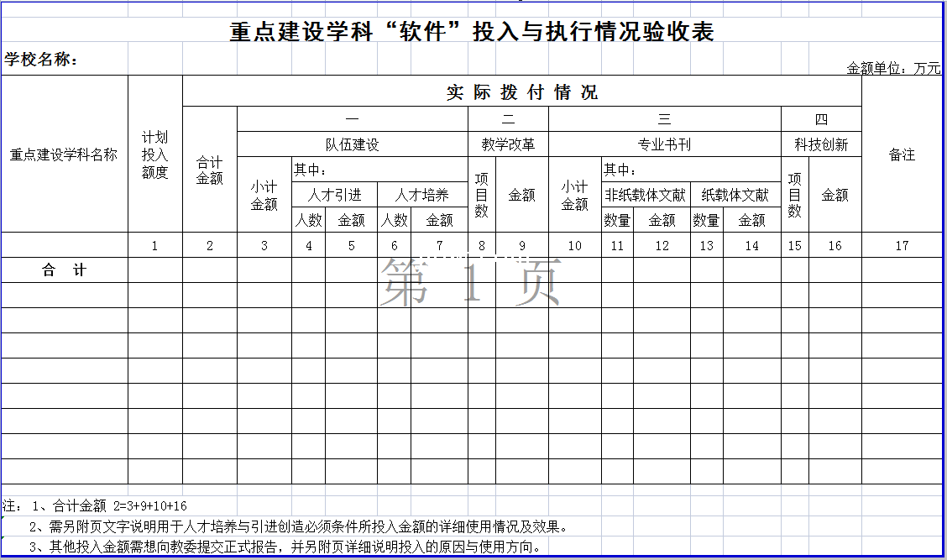This screenshot has width=947, height=560.
Task: Select the 金额单位：万元 cell
Action: tap(893, 68)
